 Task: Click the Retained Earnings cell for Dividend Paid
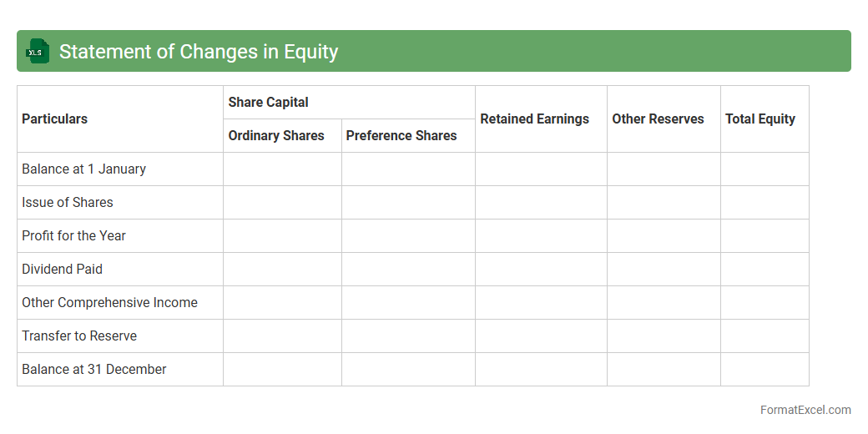click(x=541, y=270)
